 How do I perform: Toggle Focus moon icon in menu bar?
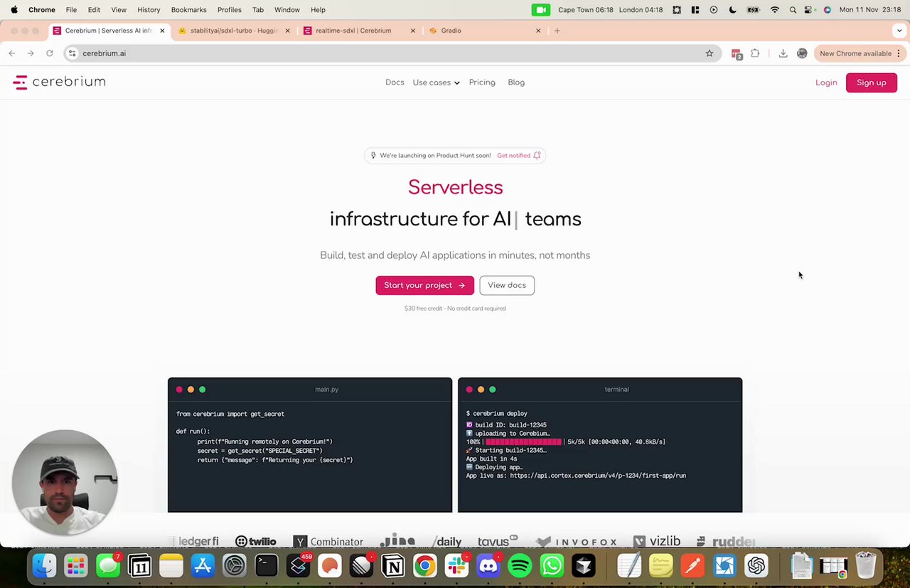tap(733, 10)
